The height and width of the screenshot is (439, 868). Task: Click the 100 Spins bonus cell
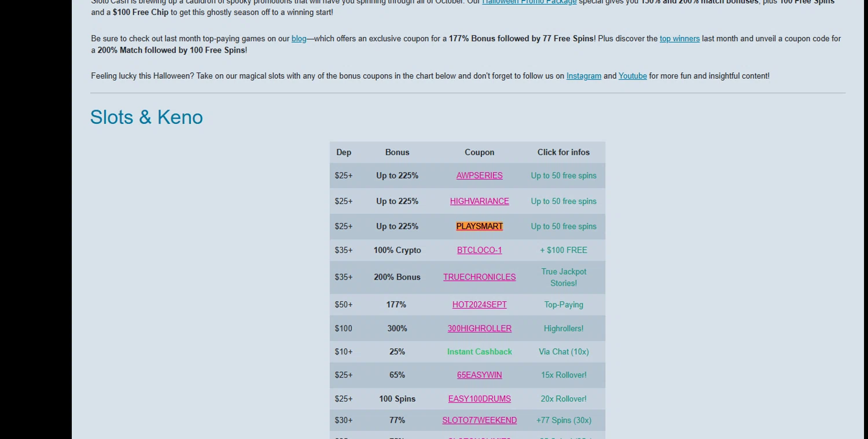tap(397, 398)
